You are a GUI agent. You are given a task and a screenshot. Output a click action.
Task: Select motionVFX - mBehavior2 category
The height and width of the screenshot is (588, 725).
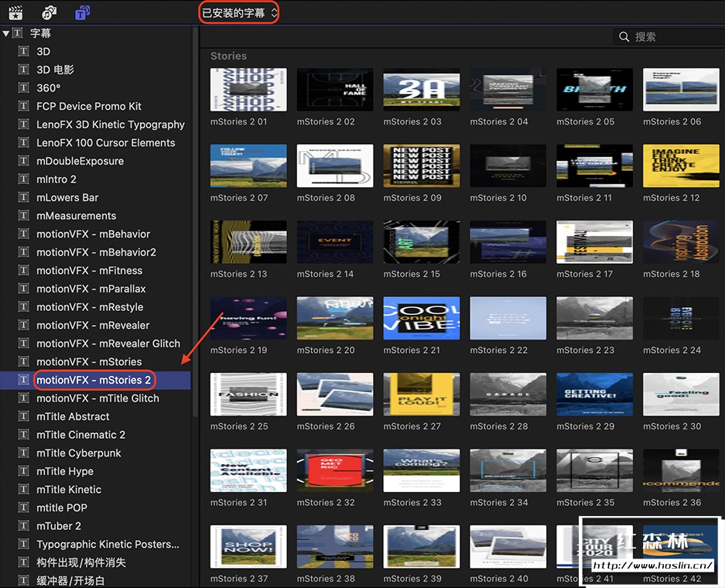click(96, 252)
